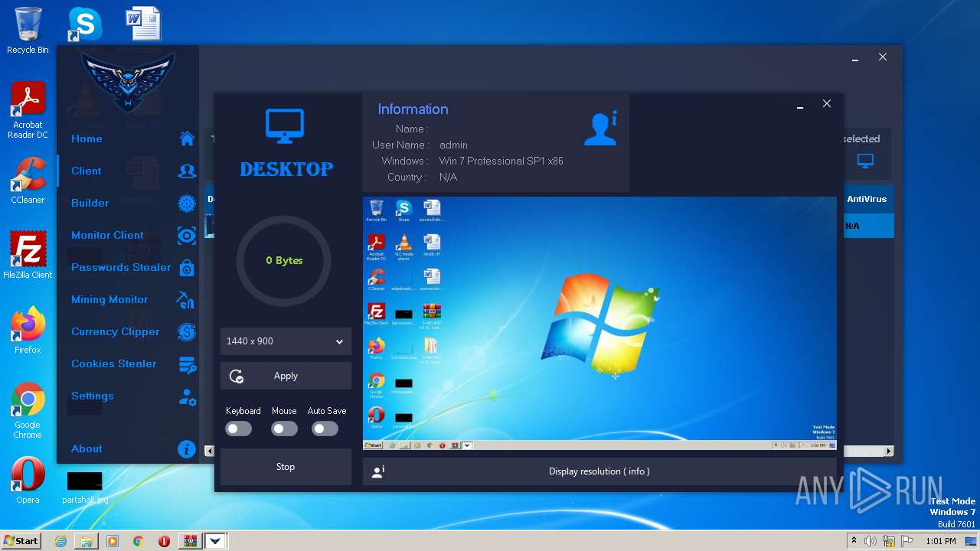The width and height of the screenshot is (980, 551).
Task: Open Settings menu item
Action: (93, 396)
